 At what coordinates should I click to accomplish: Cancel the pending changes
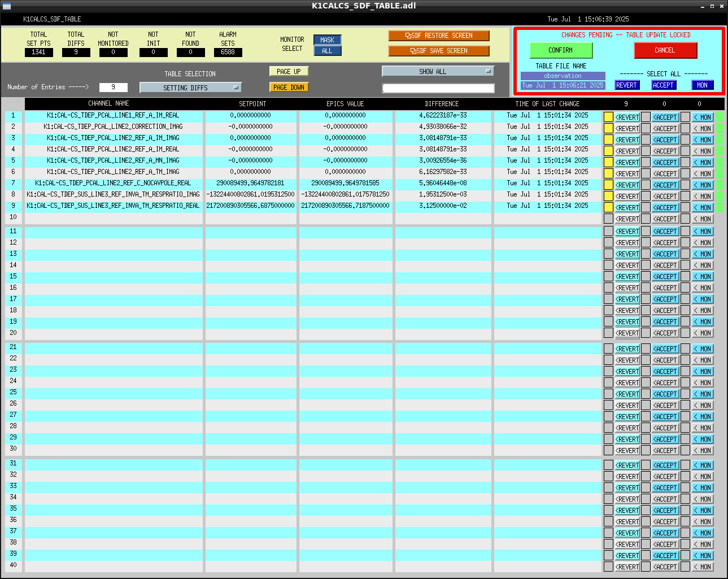(x=665, y=50)
